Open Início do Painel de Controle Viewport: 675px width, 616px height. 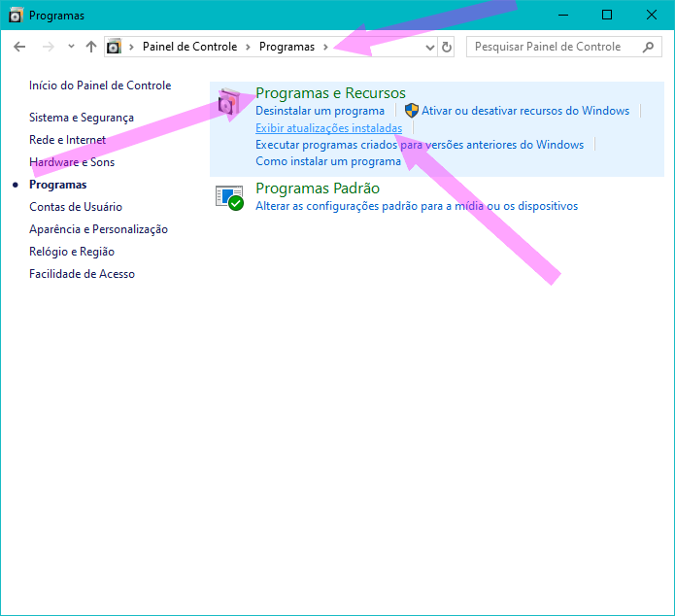coord(100,86)
